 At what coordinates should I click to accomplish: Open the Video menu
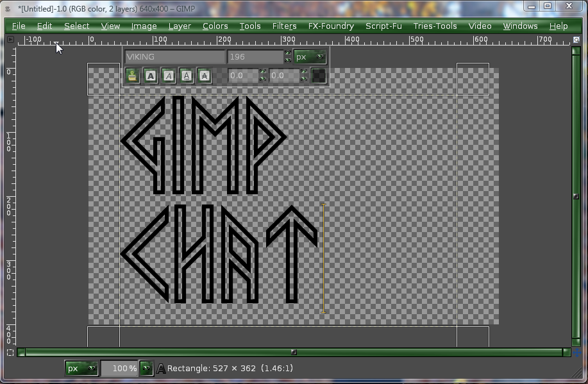[x=480, y=26]
